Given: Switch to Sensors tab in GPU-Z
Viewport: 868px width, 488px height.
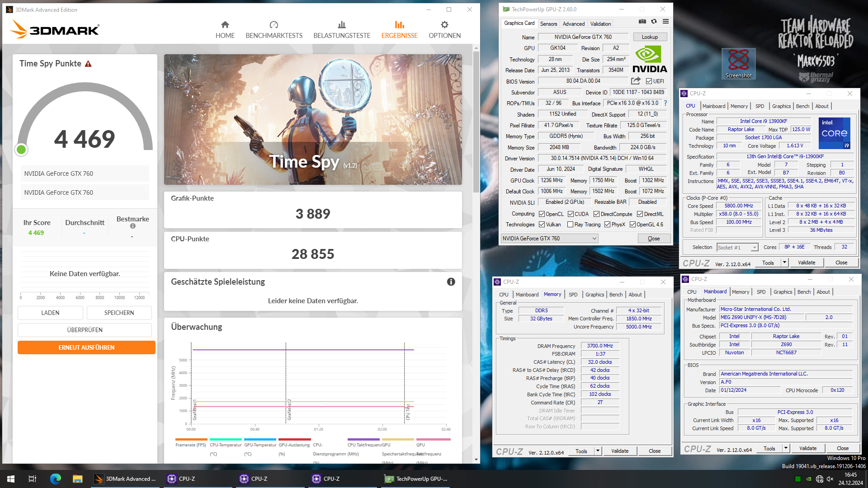Looking at the screenshot, I should pyautogui.click(x=548, y=24).
